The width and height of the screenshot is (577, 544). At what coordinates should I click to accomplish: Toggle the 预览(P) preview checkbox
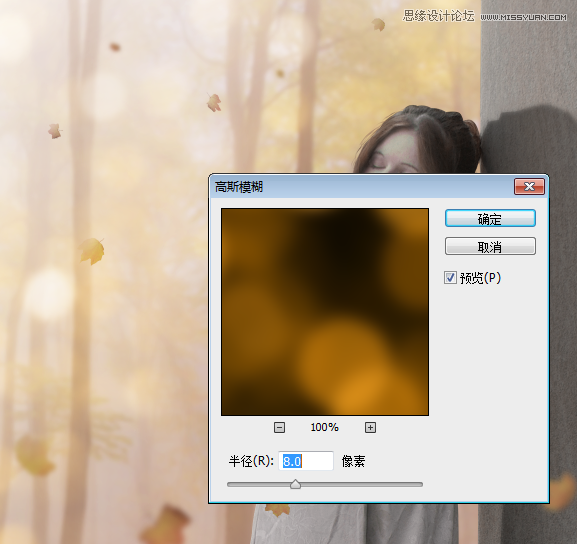(x=450, y=278)
